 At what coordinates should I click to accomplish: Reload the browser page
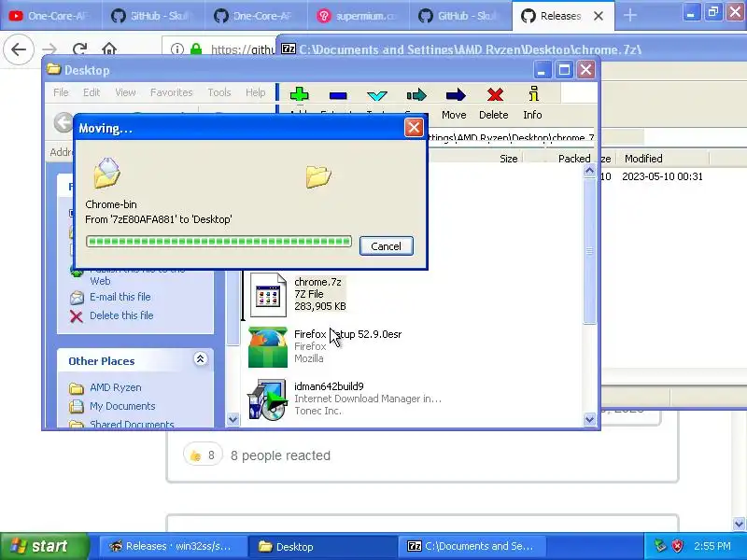click(79, 49)
